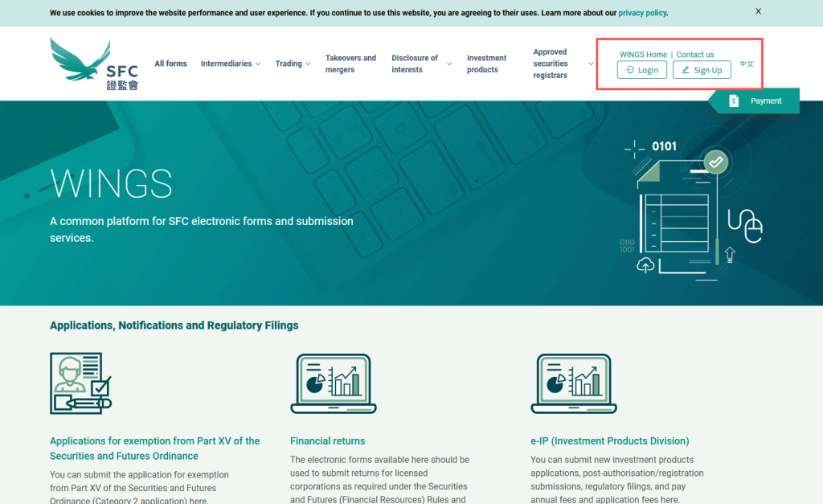Open the All forms menu item

tap(170, 64)
